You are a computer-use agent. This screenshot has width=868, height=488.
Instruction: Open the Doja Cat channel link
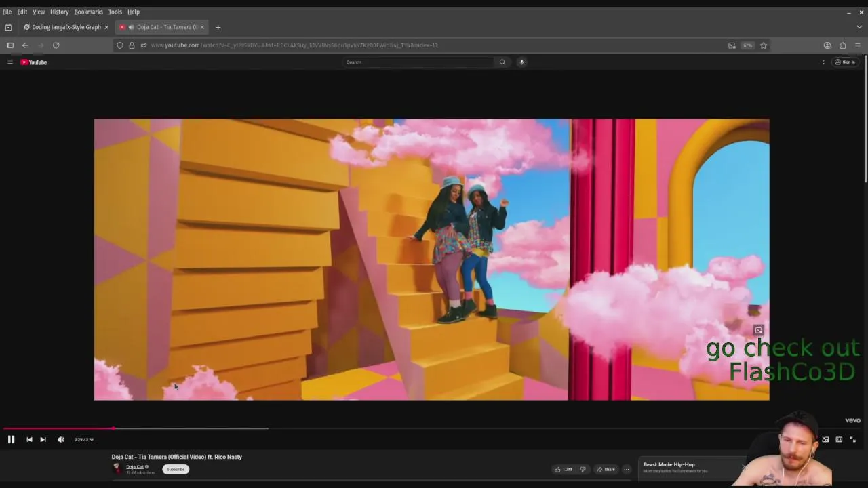[x=135, y=466]
